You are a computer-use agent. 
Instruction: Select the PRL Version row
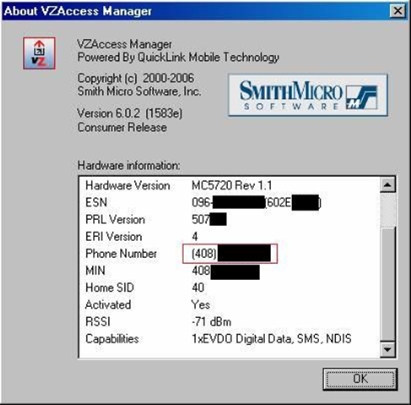tap(229, 219)
